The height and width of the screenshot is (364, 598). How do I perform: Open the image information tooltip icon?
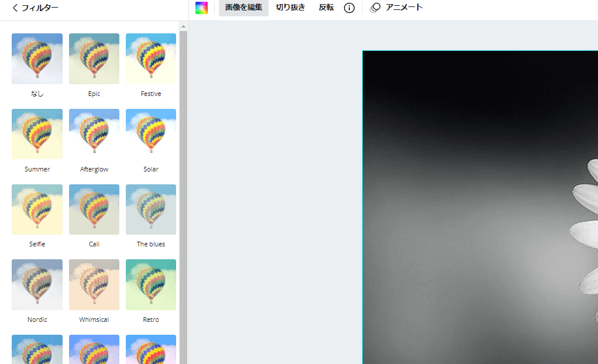click(x=349, y=8)
